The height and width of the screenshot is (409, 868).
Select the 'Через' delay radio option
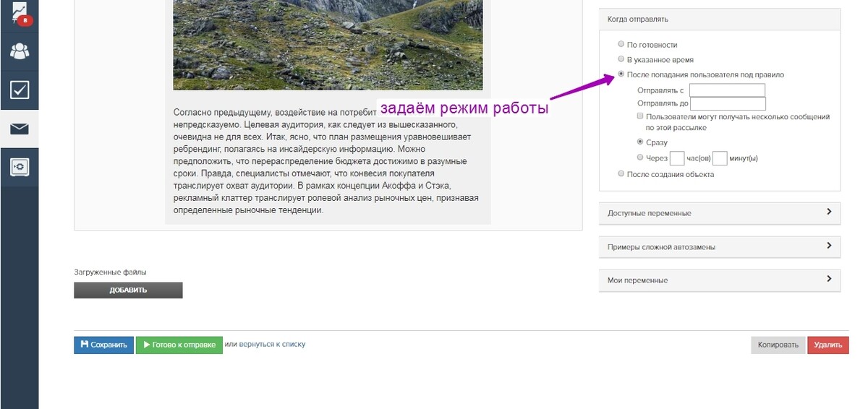640,157
